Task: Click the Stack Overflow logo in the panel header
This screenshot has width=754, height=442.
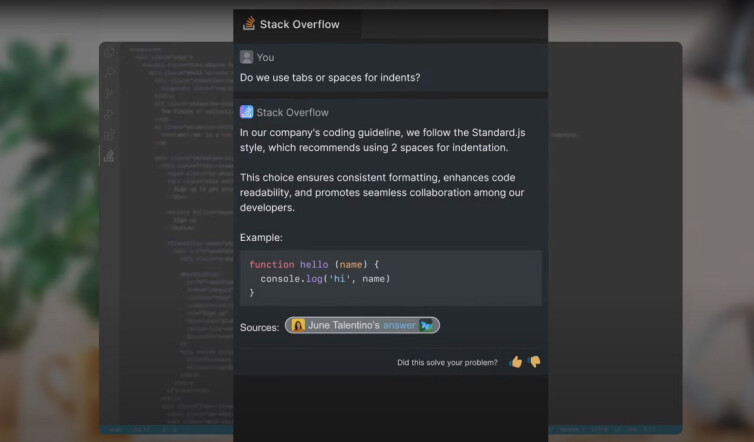Action: [x=249, y=24]
